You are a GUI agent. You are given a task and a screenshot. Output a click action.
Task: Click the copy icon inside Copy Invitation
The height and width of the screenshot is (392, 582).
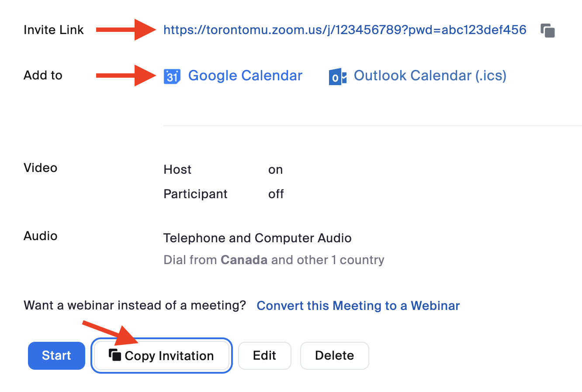pyautogui.click(x=115, y=355)
